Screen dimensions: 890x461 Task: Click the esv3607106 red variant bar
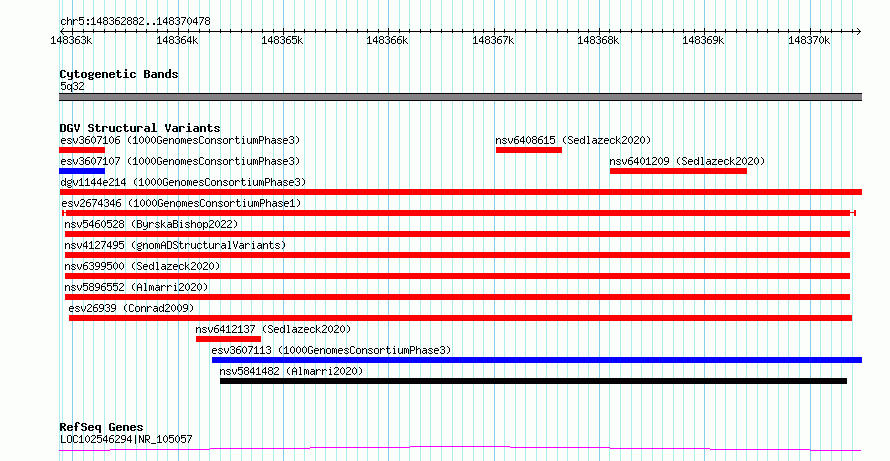pos(82,150)
